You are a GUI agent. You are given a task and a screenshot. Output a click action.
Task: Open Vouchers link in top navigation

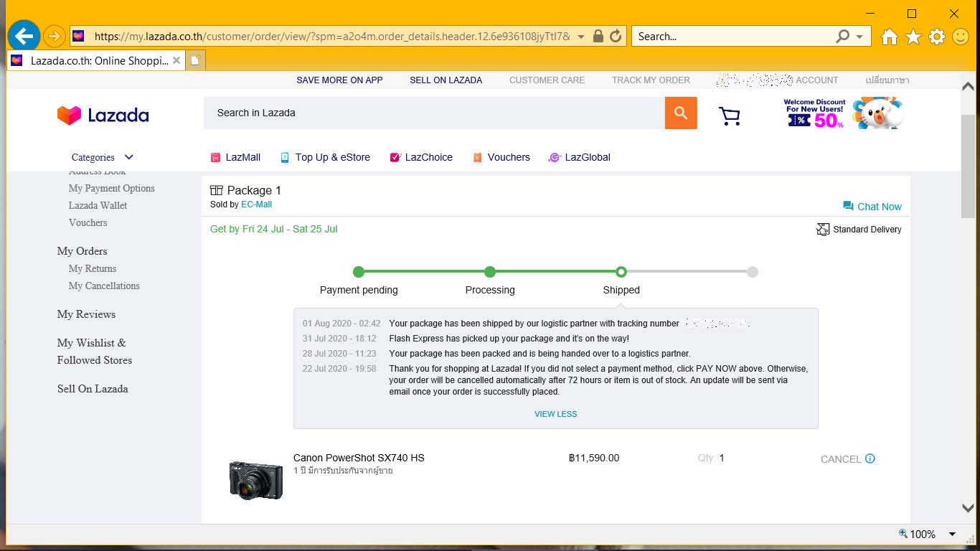click(x=501, y=157)
